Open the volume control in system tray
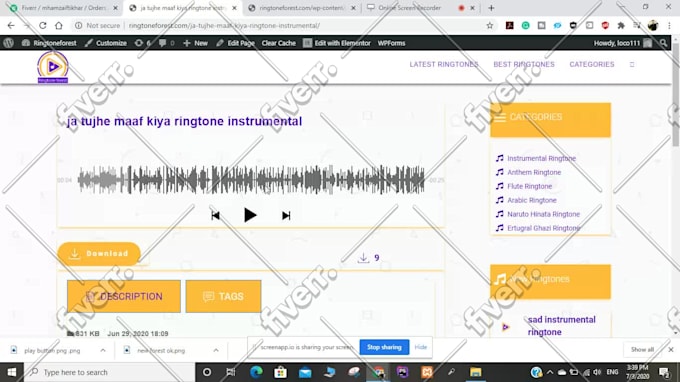Viewport: 680px width, 382px height. point(597,372)
